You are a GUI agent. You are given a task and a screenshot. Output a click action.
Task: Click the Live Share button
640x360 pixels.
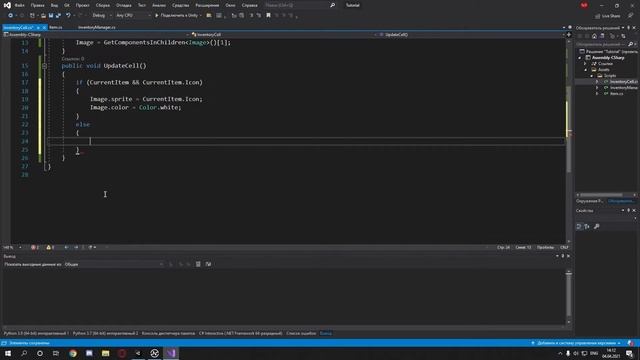[608, 16]
